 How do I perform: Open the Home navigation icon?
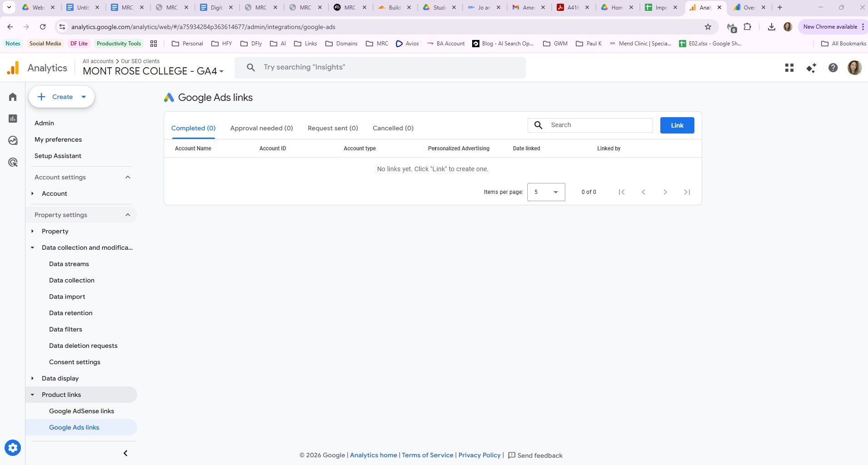(x=12, y=96)
